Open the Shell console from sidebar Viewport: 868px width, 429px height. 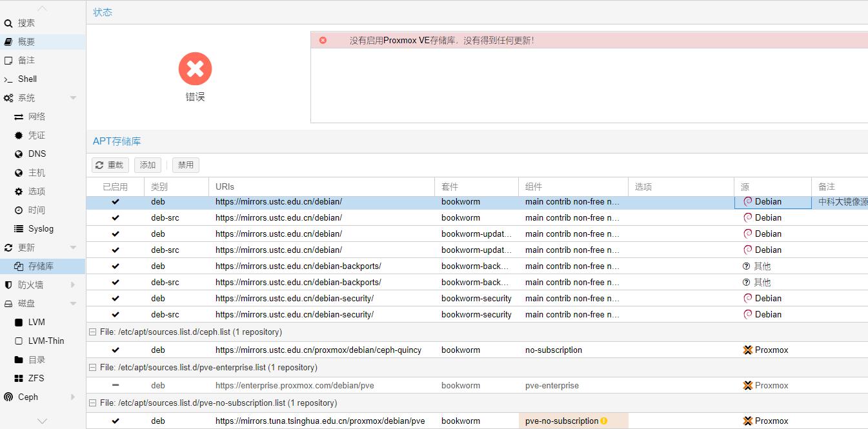(x=27, y=79)
